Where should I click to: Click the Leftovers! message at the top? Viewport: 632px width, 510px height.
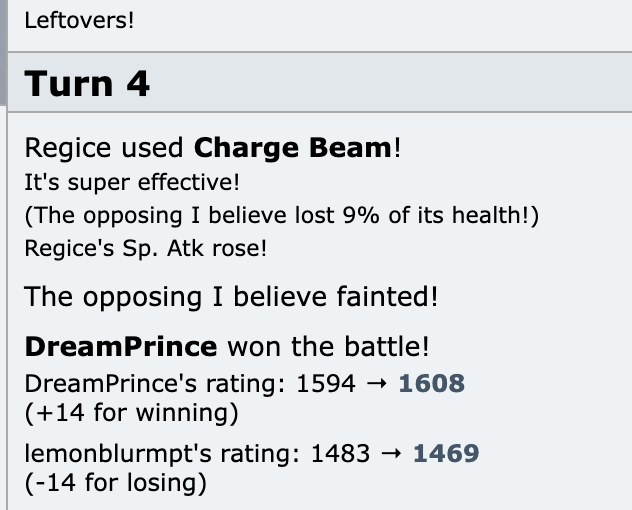pyautogui.click(x=79, y=20)
